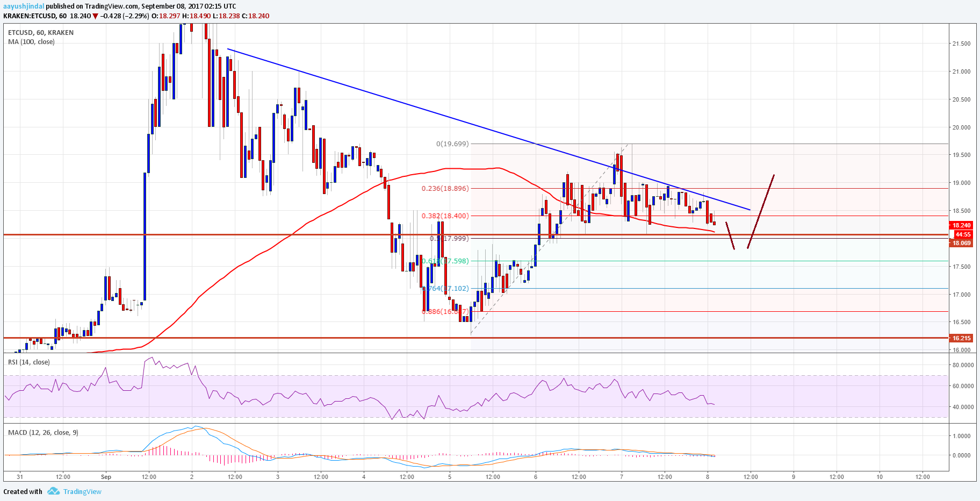This screenshot has width=980, height=501.
Task: Click the TradingView cloud logo icon
Action: click(x=53, y=491)
